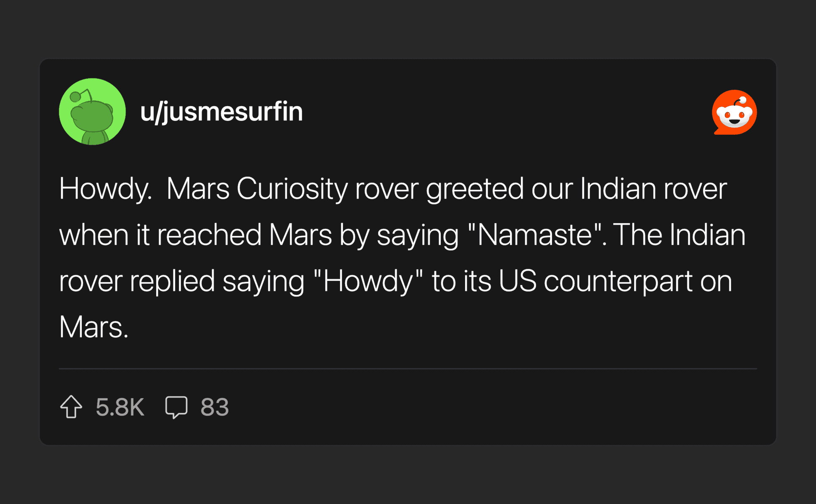
Task: Click "Mars Curiosity" in the first line
Action: coord(257,189)
